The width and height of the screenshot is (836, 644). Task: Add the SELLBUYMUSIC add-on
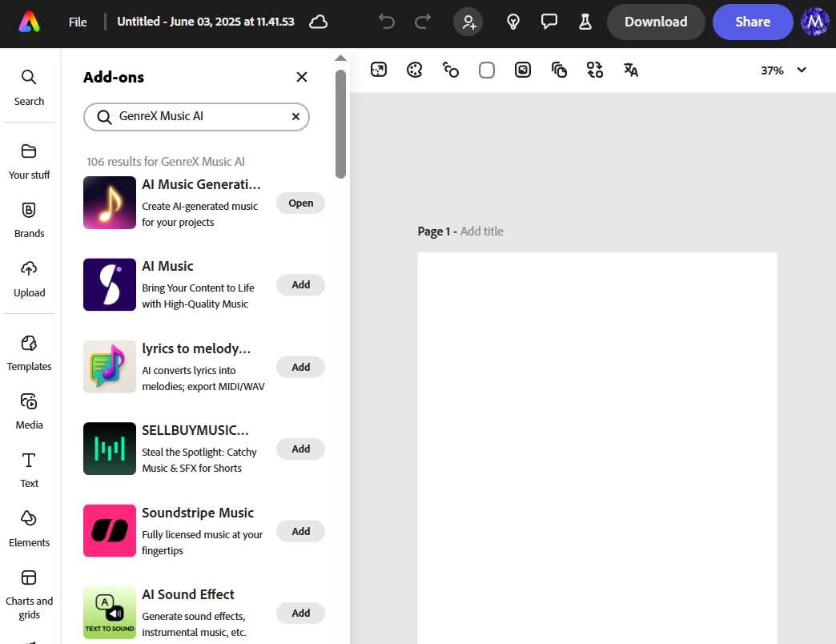coord(301,449)
